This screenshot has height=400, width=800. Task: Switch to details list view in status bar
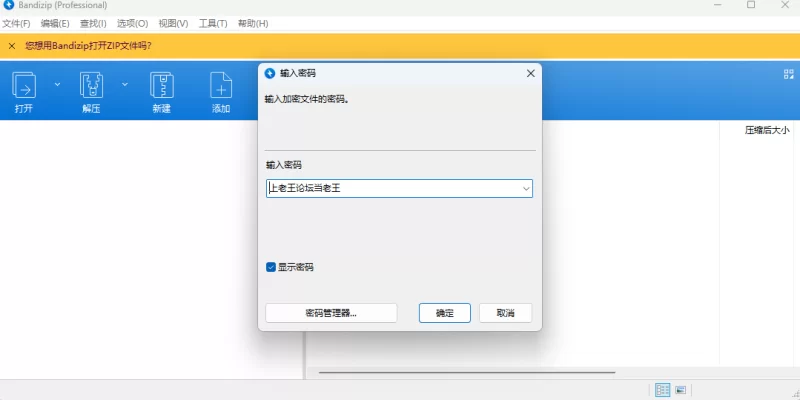pyautogui.click(x=663, y=390)
